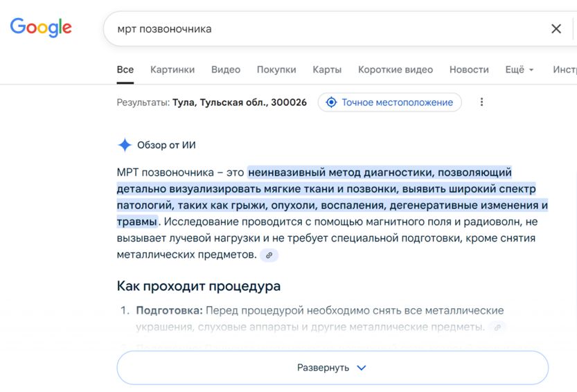
Task: Open source link icon after Подготовка step
Action: point(497,328)
